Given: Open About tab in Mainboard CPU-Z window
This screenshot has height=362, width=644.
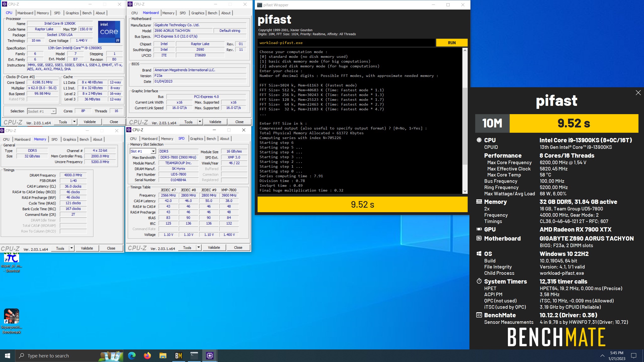Looking at the screenshot, I should pyautogui.click(x=226, y=13).
